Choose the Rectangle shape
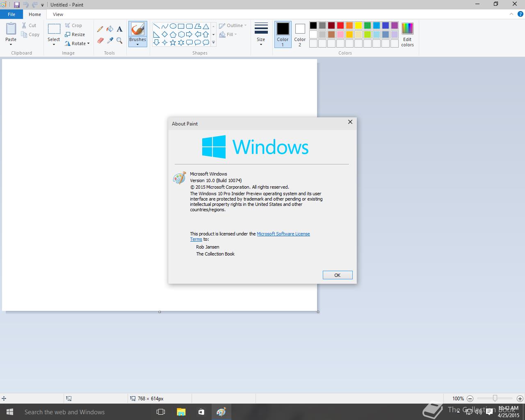The image size is (525, 420). pyautogui.click(x=181, y=26)
